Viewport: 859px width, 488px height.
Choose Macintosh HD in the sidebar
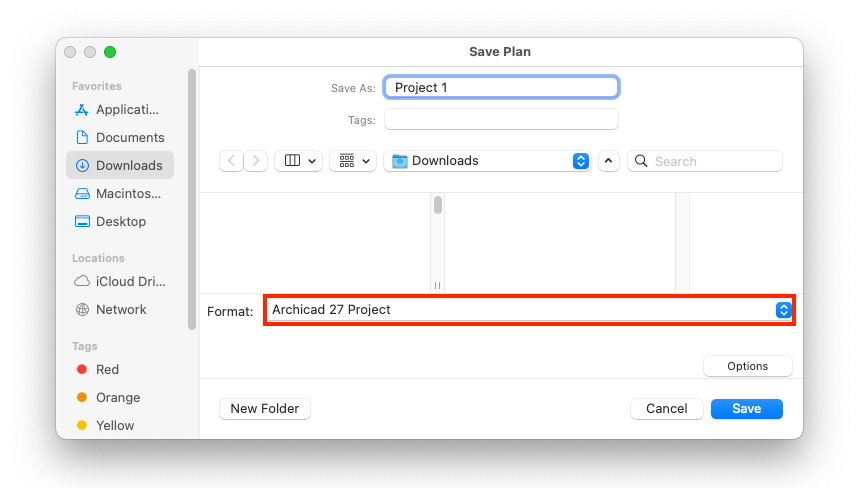click(119, 193)
